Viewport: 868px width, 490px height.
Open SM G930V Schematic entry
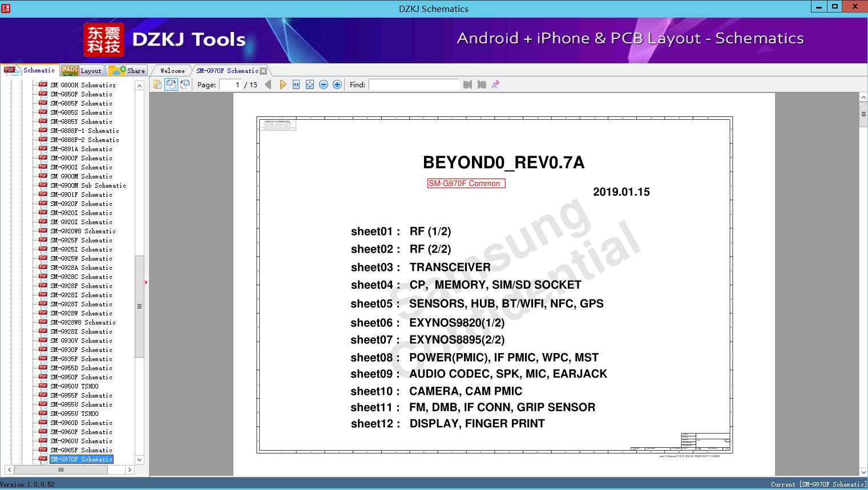tap(81, 341)
